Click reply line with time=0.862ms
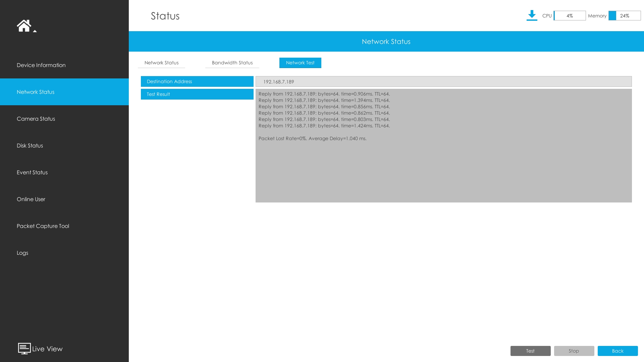The height and width of the screenshot is (362, 644). click(324, 113)
